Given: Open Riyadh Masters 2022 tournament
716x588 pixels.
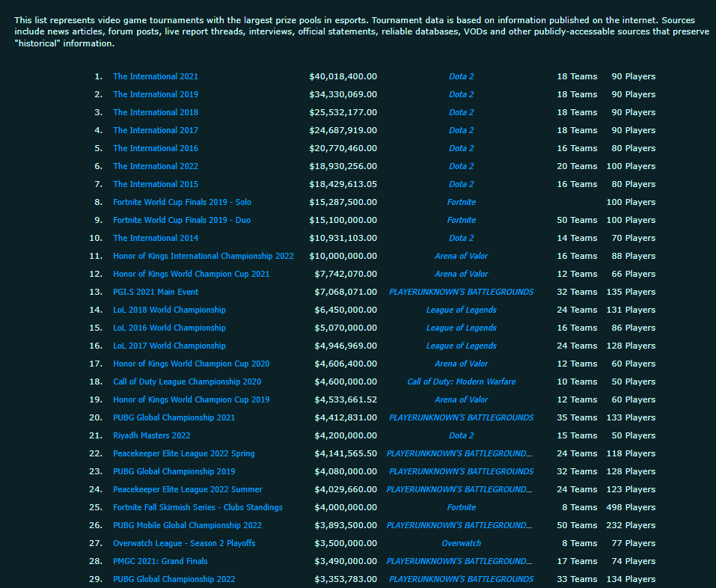Looking at the screenshot, I should [x=152, y=435].
